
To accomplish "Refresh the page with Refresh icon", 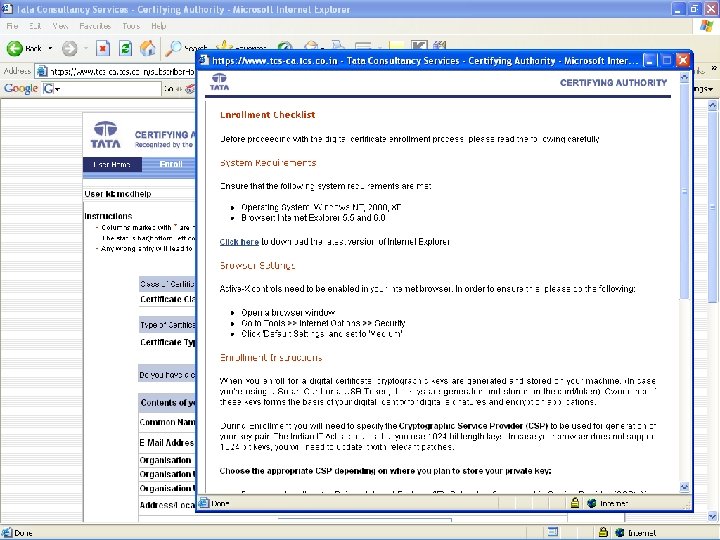I will point(125,48).
